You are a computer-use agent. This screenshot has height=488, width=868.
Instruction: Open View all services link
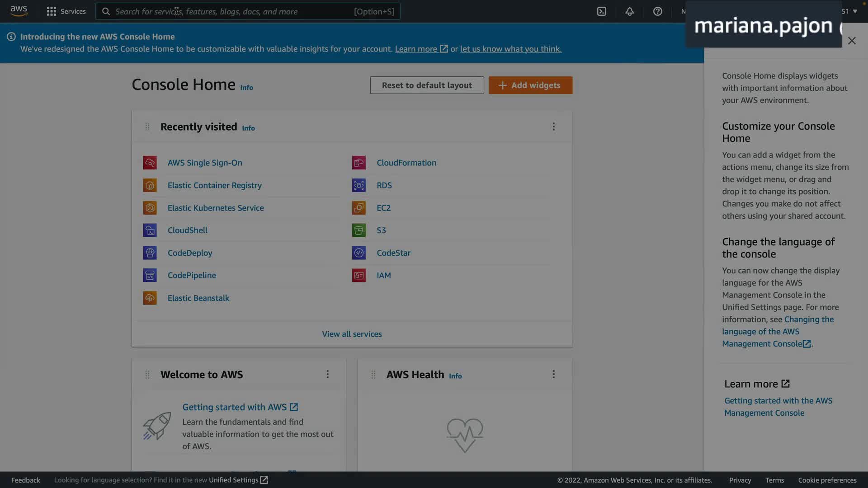352,334
